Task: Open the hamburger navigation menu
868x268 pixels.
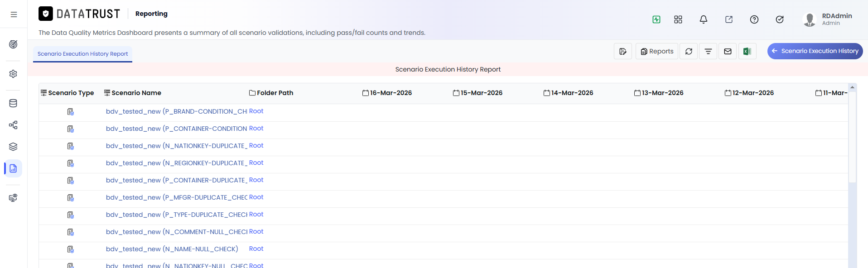Action: tap(14, 14)
